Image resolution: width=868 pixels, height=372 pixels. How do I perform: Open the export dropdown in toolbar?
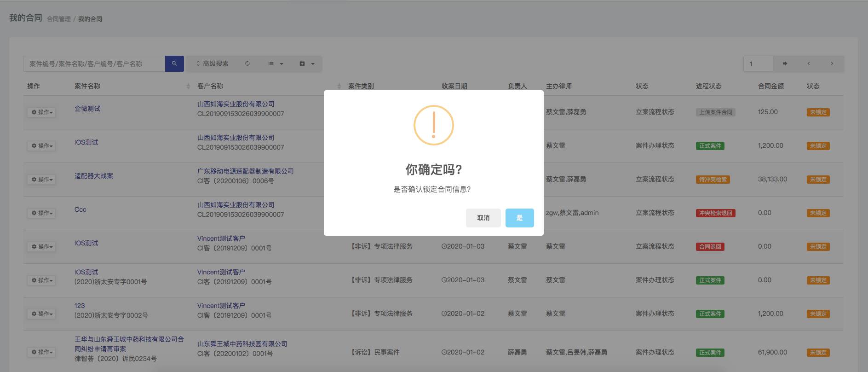click(307, 64)
